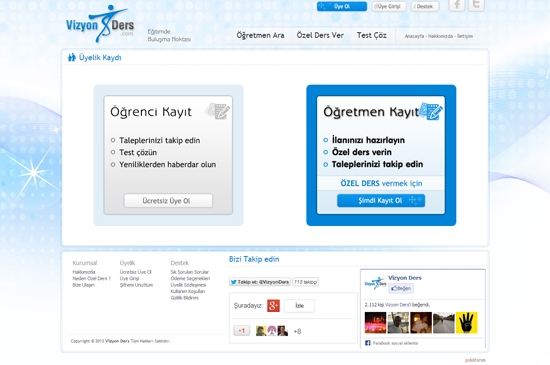Click Test çözün bullet text
This screenshot has height=365, width=550.
tap(138, 153)
